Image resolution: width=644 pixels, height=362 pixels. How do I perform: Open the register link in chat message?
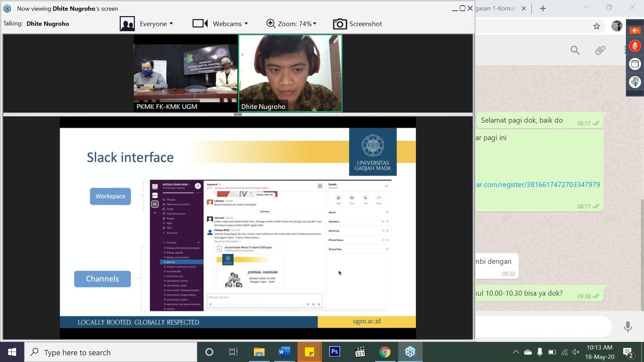538,185
